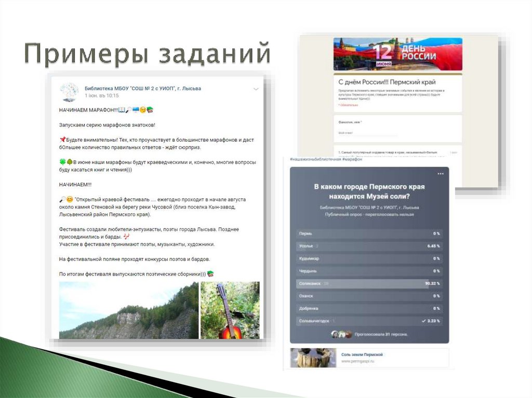The height and width of the screenshot is (398, 532).
Task: Select poll option Пермь
Action: click(369, 234)
